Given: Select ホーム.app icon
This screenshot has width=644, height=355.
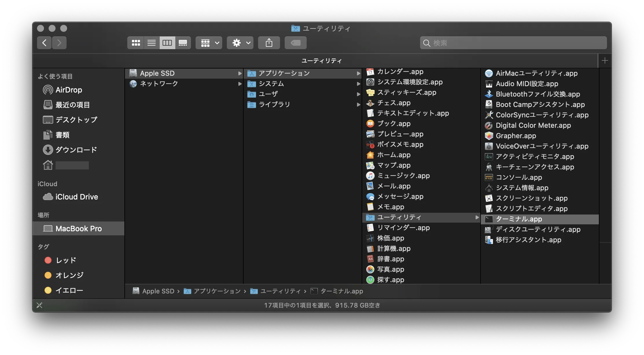Looking at the screenshot, I should [370, 155].
